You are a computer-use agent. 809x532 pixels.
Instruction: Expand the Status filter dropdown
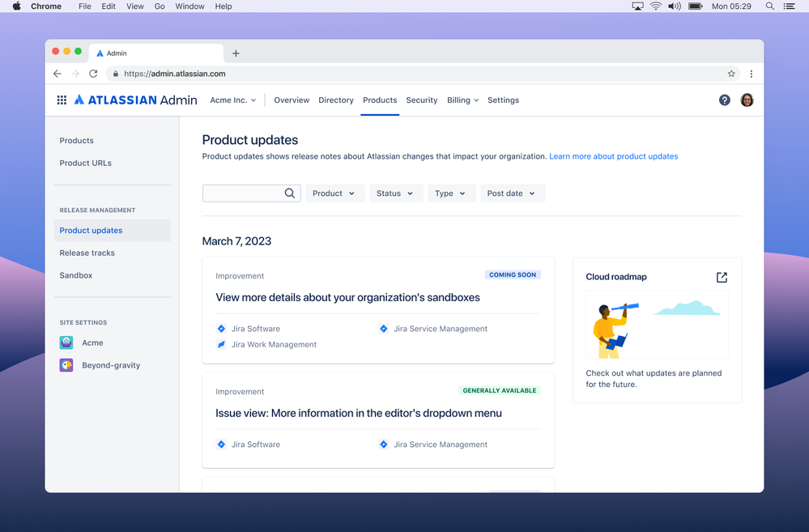[x=396, y=193]
